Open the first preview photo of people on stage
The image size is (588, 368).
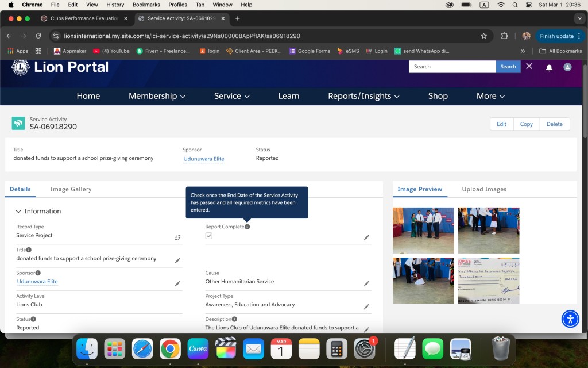tap(423, 231)
